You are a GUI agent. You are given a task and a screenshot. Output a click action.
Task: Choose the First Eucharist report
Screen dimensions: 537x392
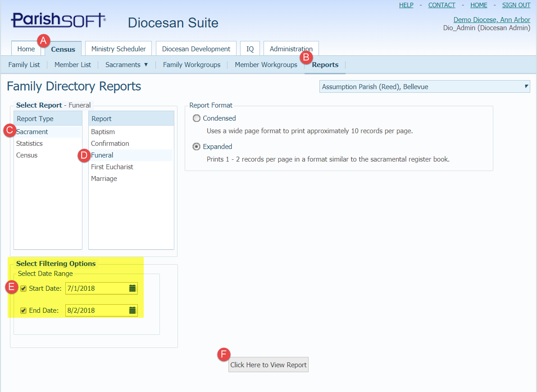[x=131, y=167]
